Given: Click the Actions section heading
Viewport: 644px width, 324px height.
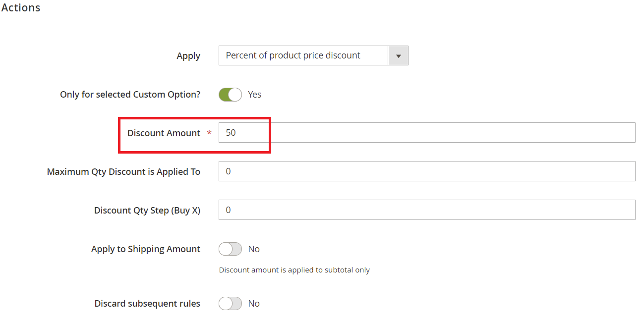Looking at the screenshot, I should [x=20, y=7].
